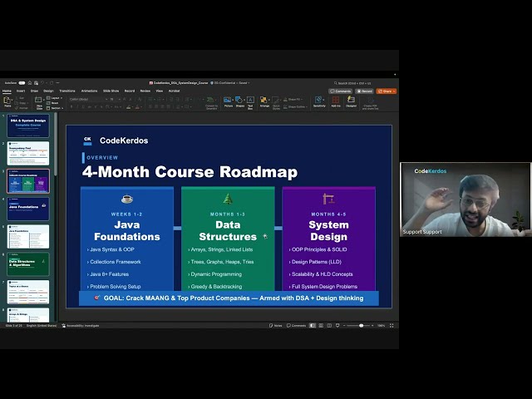
Task: Click the Save icon in title bar
Action: (36, 83)
